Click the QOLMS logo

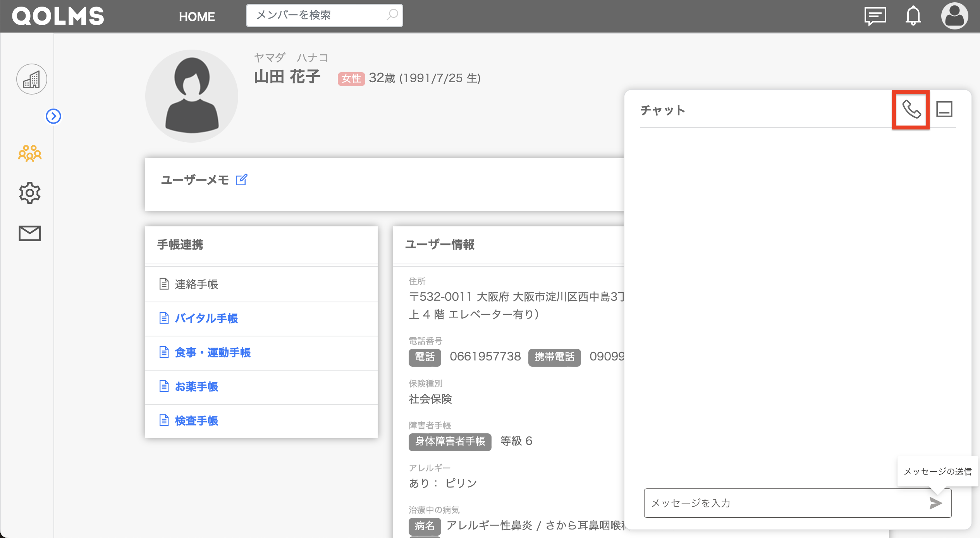58,16
